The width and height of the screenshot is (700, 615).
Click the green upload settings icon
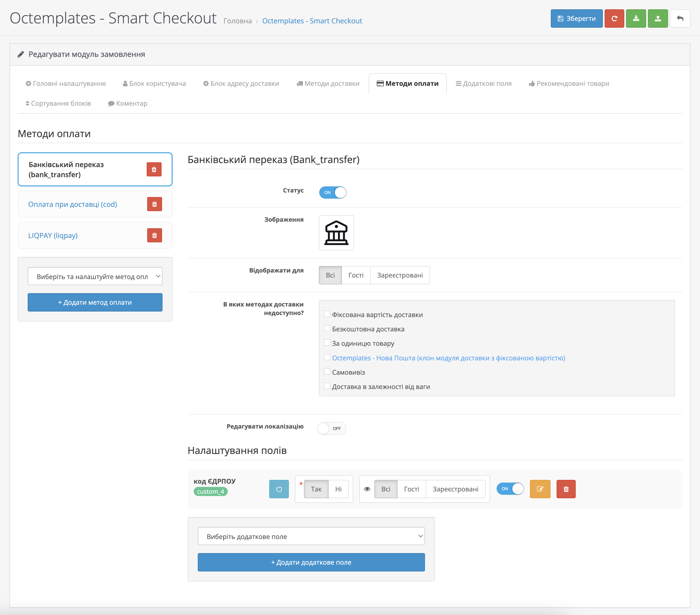pyautogui.click(x=657, y=18)
